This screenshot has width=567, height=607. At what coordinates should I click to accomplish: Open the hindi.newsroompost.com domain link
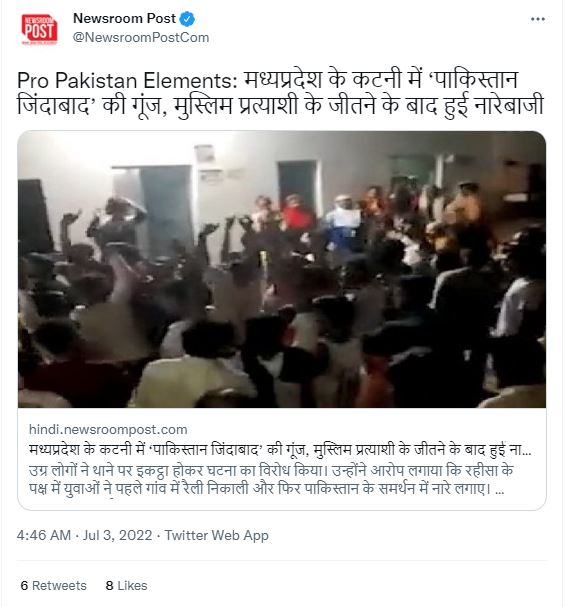pyautogui.click(x=108, y=429)
